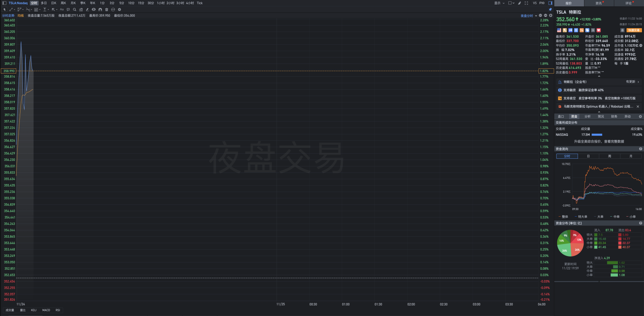Select the parallel channel drawing tool
Screen dimensions: 644x316
[x=19, y=9]
